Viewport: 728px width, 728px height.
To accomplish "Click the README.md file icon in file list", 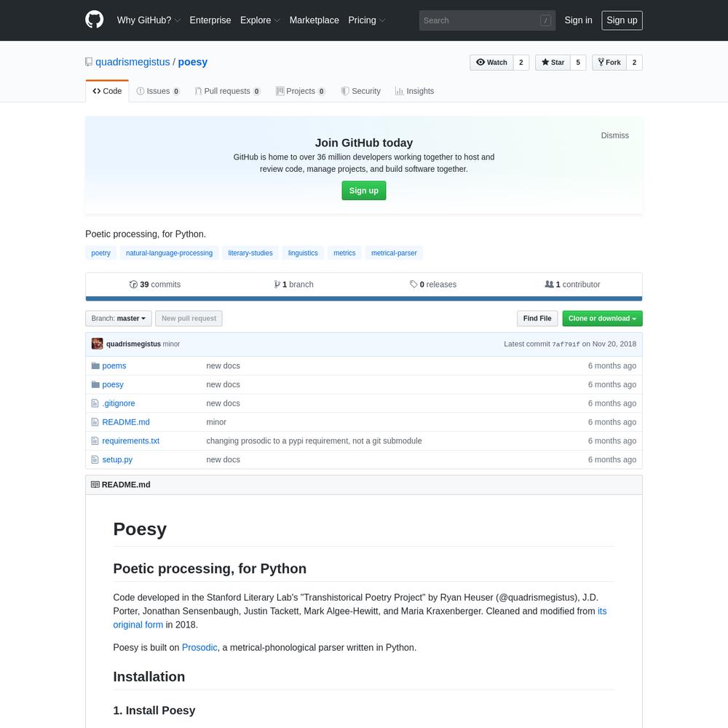I will coord(95,422).
